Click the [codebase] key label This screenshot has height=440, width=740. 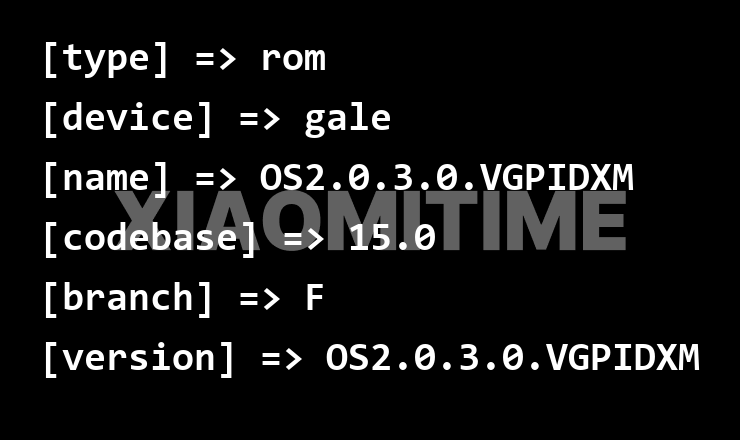coord(150,238)
